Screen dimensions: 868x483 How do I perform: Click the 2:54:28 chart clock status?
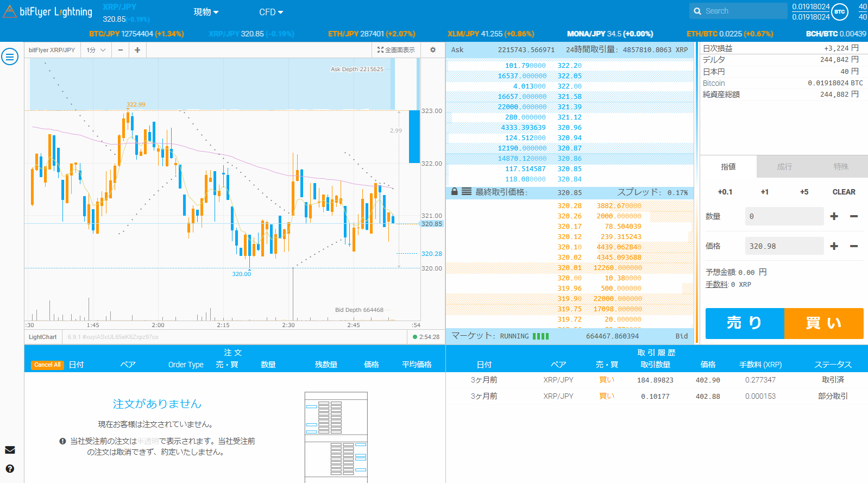(426, 337)
